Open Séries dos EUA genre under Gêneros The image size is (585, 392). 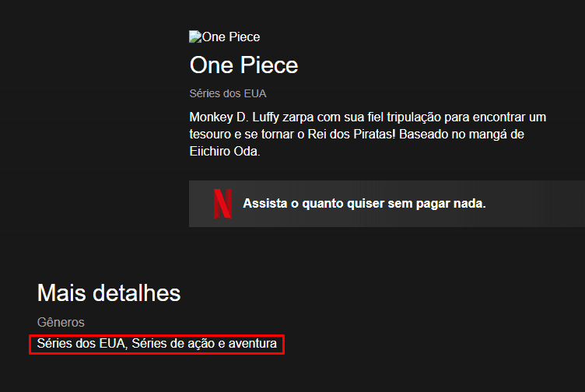pos(81,343)
